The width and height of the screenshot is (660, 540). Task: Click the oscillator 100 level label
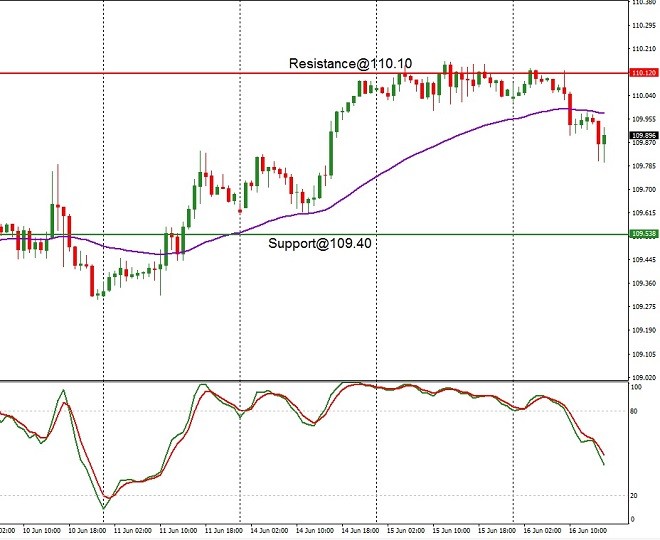(x=636, y=387)
